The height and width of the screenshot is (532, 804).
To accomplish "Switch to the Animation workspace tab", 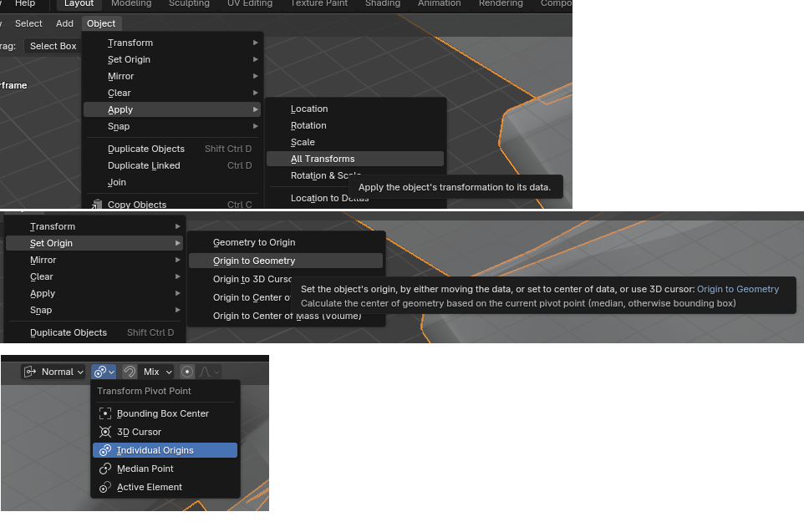I will pyautogui.click(x=439, y=3).
